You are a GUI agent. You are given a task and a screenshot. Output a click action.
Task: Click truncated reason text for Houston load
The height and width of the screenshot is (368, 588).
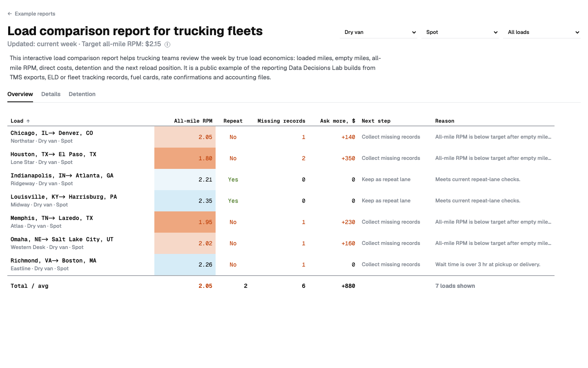493,158
